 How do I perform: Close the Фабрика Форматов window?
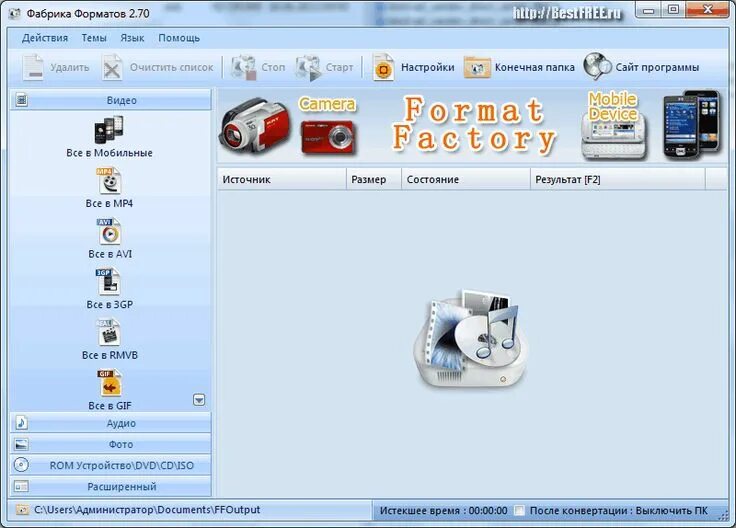pos(708,10)
